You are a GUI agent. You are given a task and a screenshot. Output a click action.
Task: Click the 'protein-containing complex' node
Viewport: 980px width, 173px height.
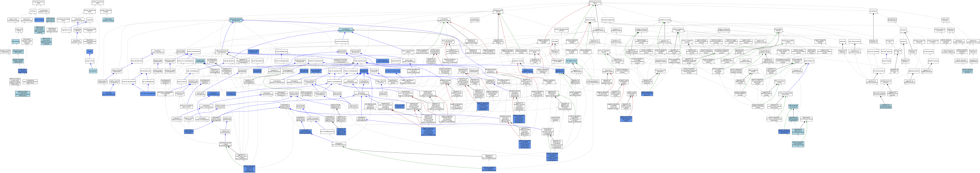coord(106,11)
